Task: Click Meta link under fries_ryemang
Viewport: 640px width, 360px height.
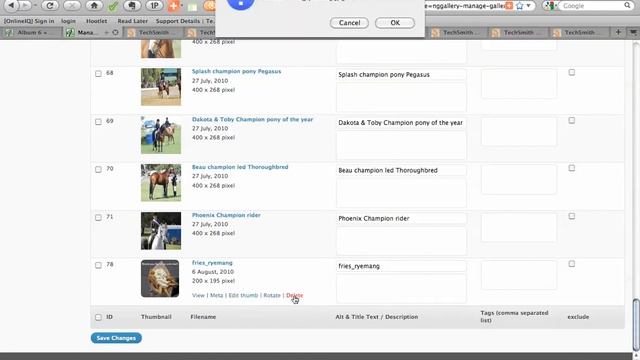Action: click(x=216, y=295)
